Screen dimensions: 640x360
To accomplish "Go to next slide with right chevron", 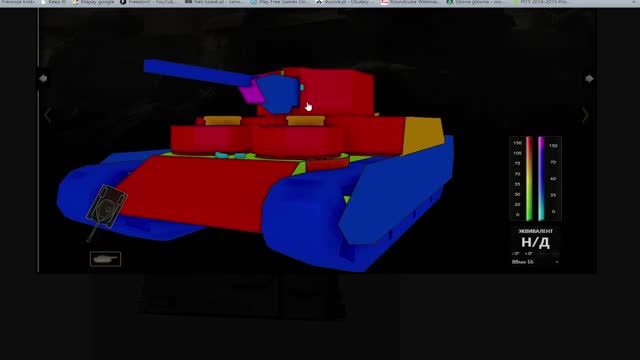I will [585, 115].
